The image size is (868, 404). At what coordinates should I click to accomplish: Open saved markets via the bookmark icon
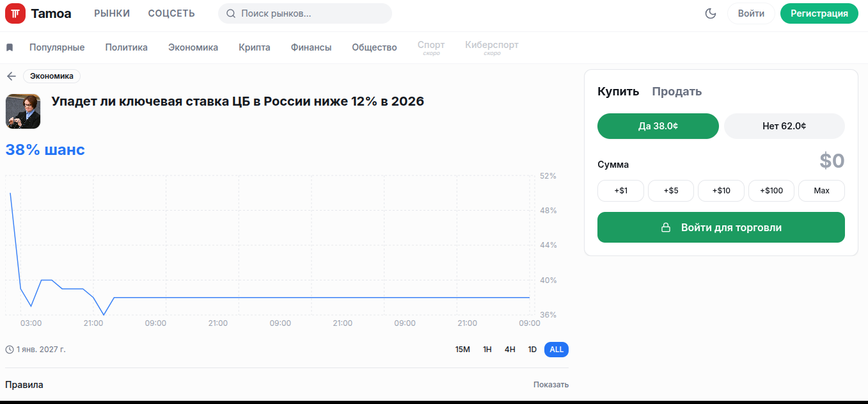[8, 46]
